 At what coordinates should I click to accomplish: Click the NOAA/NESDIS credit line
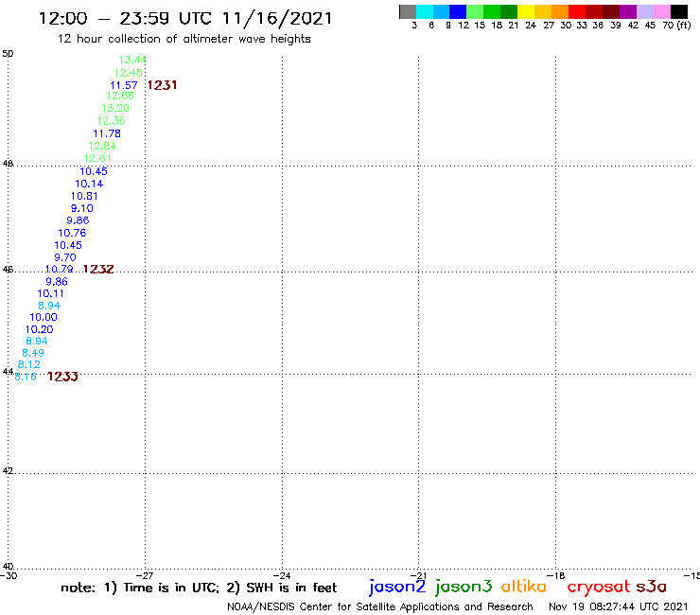(380, 606)
